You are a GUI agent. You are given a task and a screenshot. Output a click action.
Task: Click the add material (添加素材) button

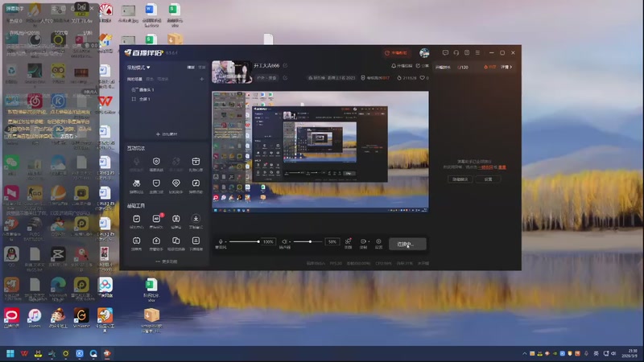[167, 134]
